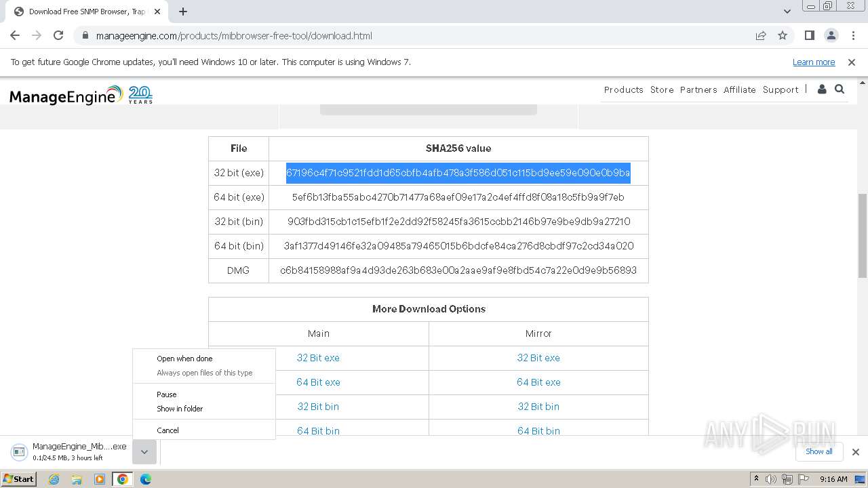Switch to Chrome taskbar icon
The height and width of the screenshot is (488, 868).
(x=123, y=479)
